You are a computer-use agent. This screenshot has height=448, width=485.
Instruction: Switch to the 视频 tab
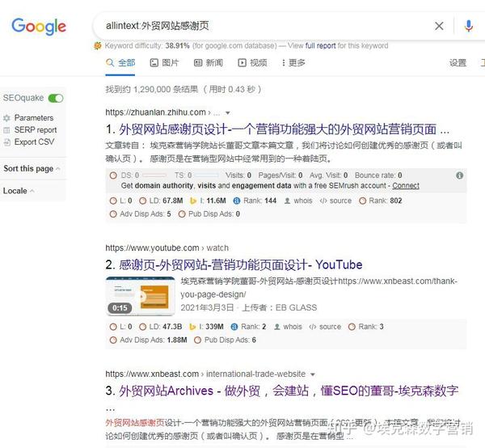(x=252, y=63)
